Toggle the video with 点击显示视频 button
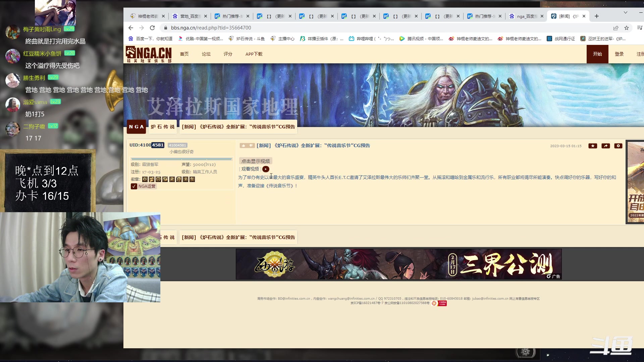Screen dimensions: 644x362 [x=255, y=161]
